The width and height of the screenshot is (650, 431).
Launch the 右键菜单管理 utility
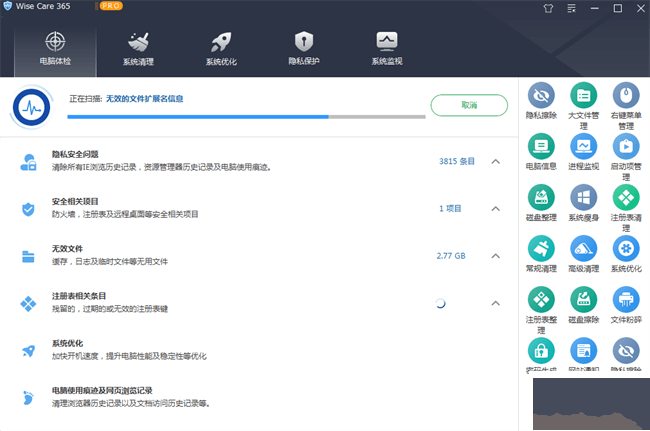pyautogui.click(x=626, y=96)
